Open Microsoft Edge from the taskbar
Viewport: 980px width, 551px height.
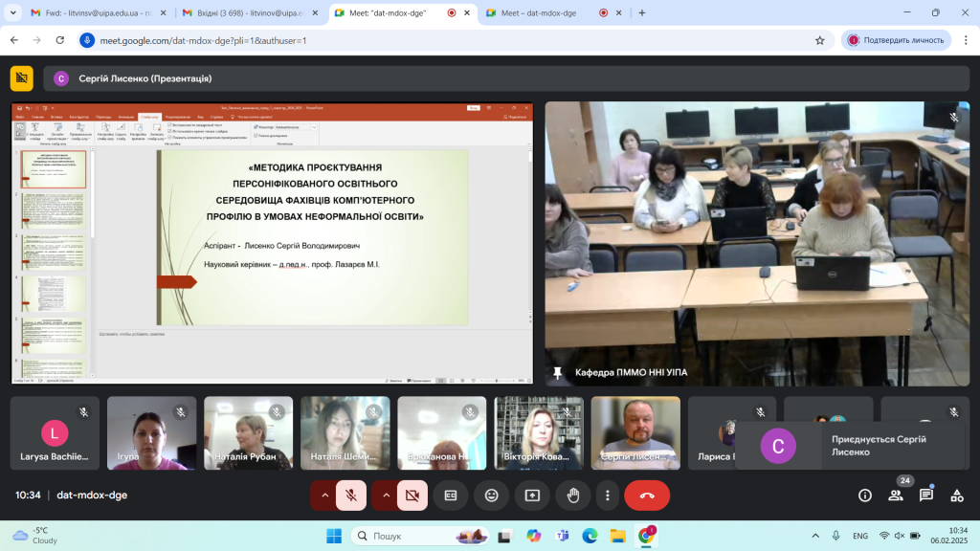tap(590, 536)
